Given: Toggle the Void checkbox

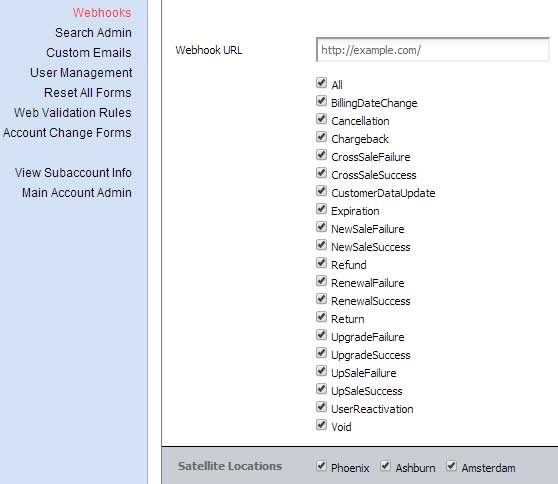Looking at the screenshot, I should click(x=321, y=425).
